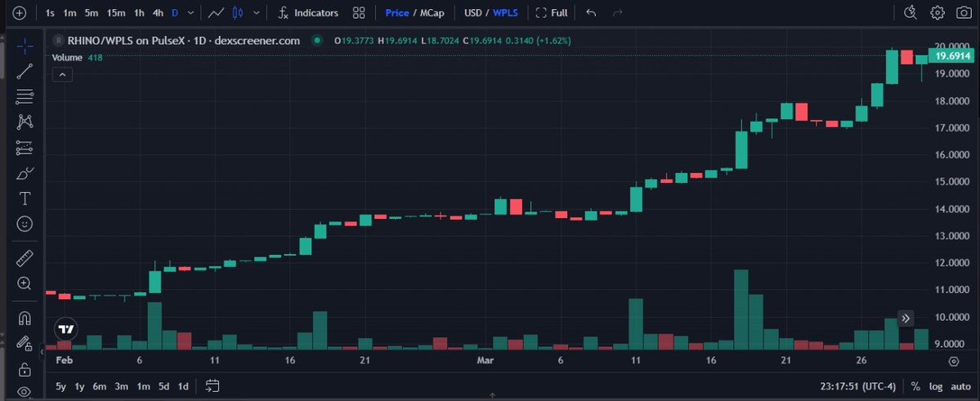Viewport: 980px width, 401px height.
Task: Open the emoji icons tool
Action: tap(25, 224)
